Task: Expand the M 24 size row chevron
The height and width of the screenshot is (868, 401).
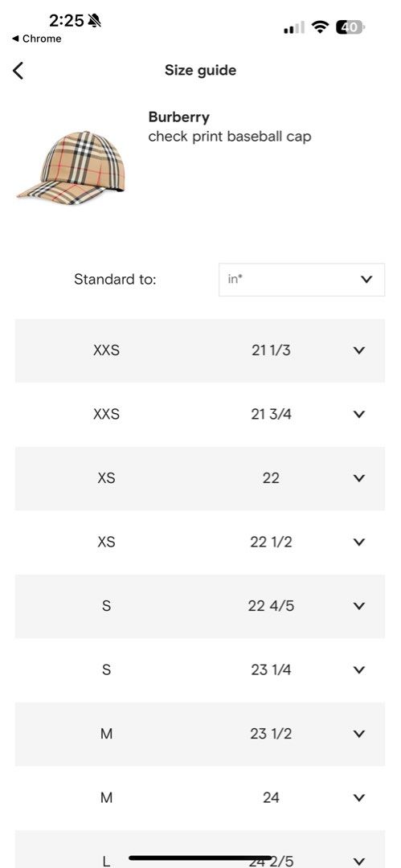Action: tap(359, 798)
